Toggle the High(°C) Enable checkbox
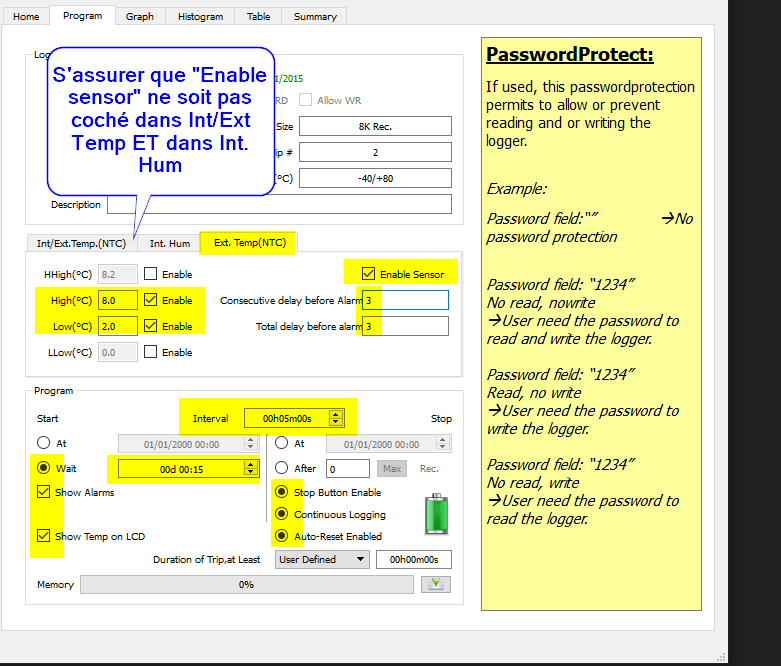Viewport: 781px width, 666px height. click(x=150, y=300)
